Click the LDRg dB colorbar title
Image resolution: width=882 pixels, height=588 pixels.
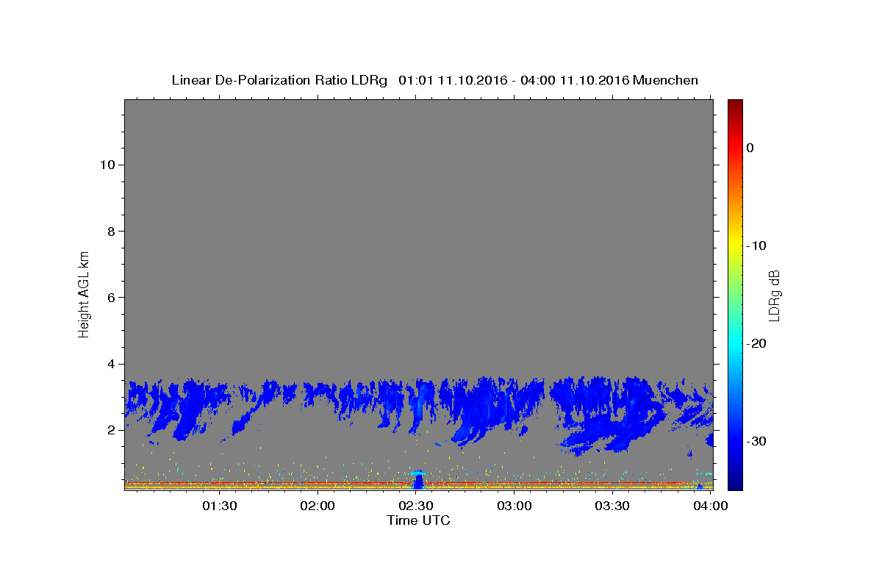pos(774,294)
